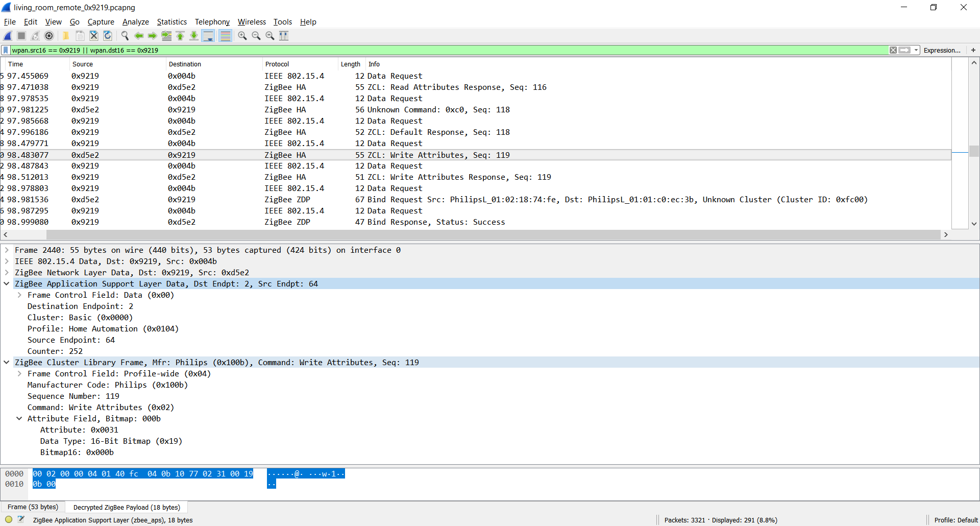
Task: Open the Telephony menu
Action: (212, 22)
